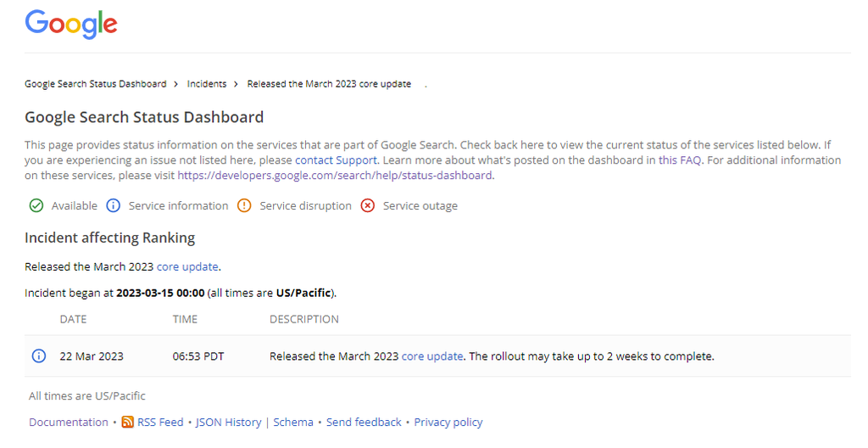Click the blue Service information legend icon

pos(114,205)
